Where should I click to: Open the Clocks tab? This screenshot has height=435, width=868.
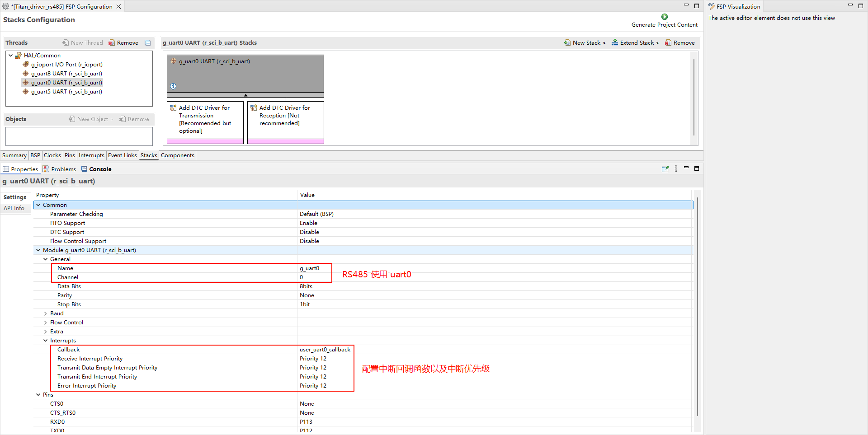point(52,155)
